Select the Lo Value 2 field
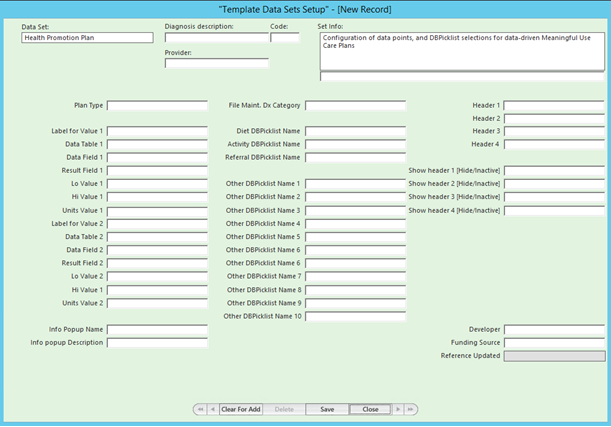 coord(157,277)
